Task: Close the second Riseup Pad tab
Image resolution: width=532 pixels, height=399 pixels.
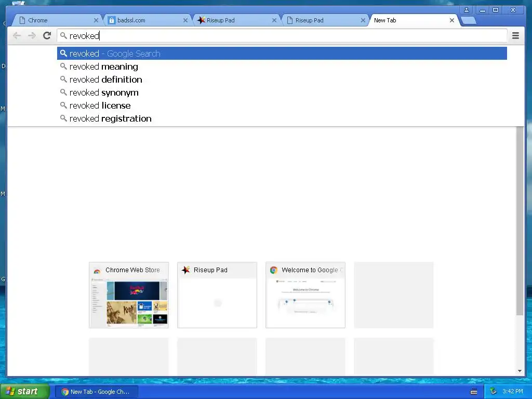Action: click(x=363, y=20)
